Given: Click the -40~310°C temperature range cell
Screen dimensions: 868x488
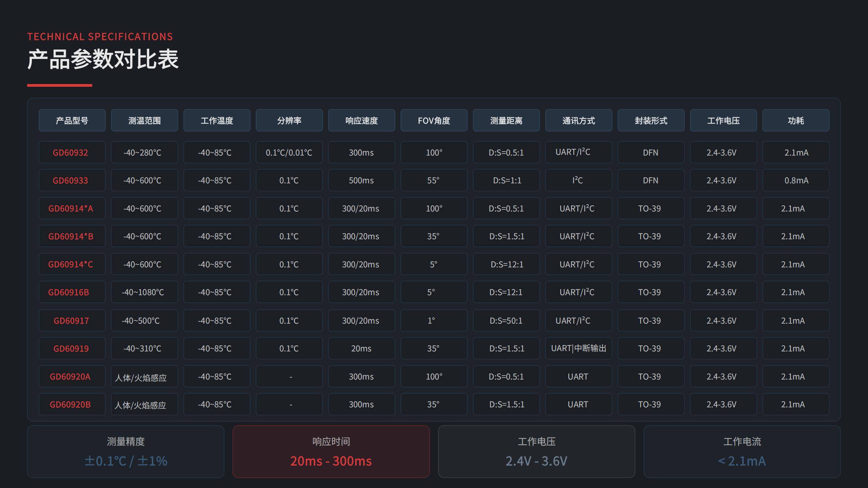Looking at the screenshot, I should point(144,348).
